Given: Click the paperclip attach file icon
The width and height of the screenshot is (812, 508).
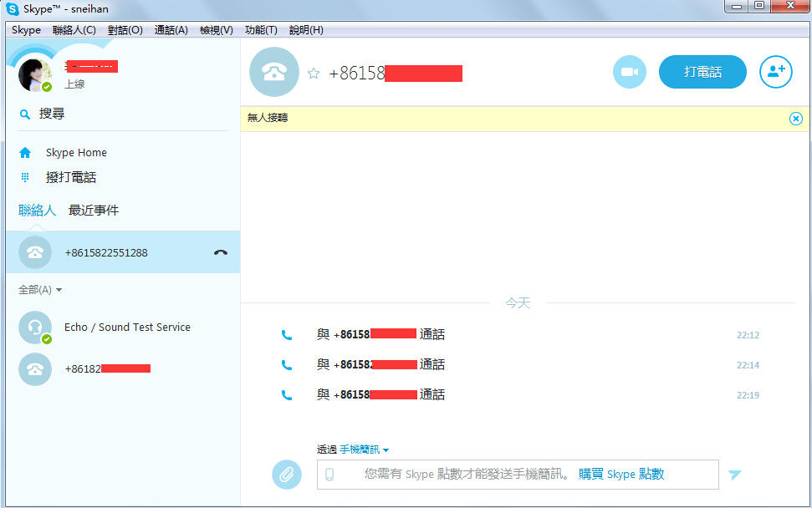Looking at the screenshot, I should [286, 474].
